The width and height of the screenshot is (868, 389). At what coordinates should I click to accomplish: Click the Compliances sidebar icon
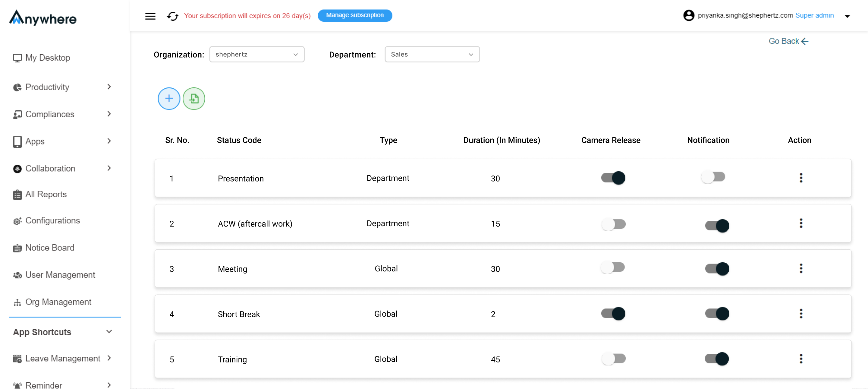coord(17,115)
